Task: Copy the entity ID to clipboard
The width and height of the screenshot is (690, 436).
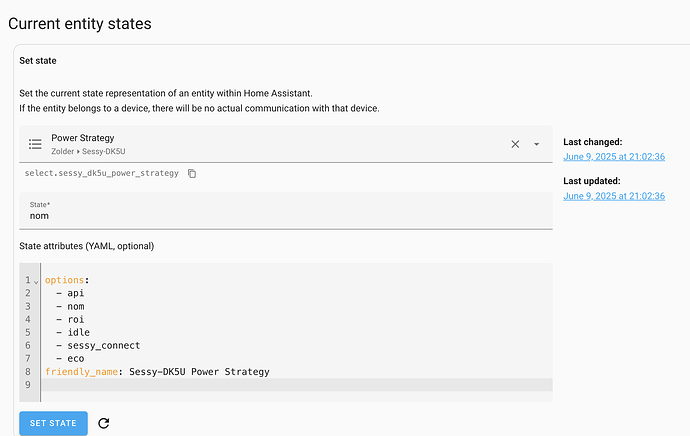Action: (193, 174)
